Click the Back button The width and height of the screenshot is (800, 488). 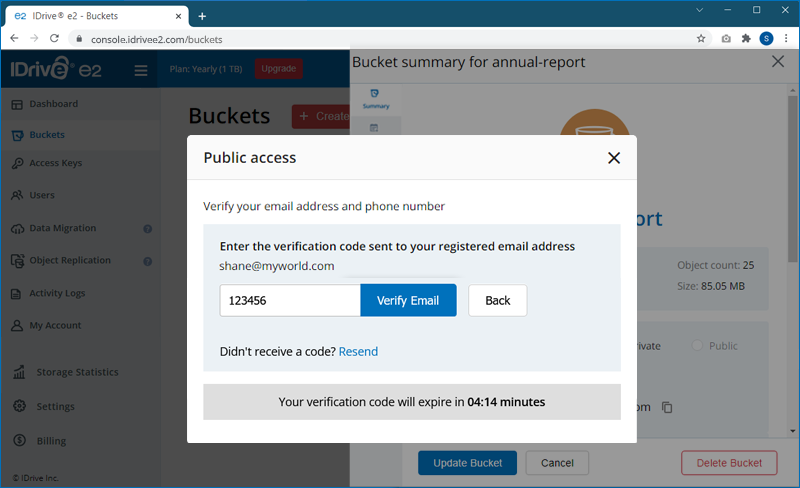click(x=497, y=301)
